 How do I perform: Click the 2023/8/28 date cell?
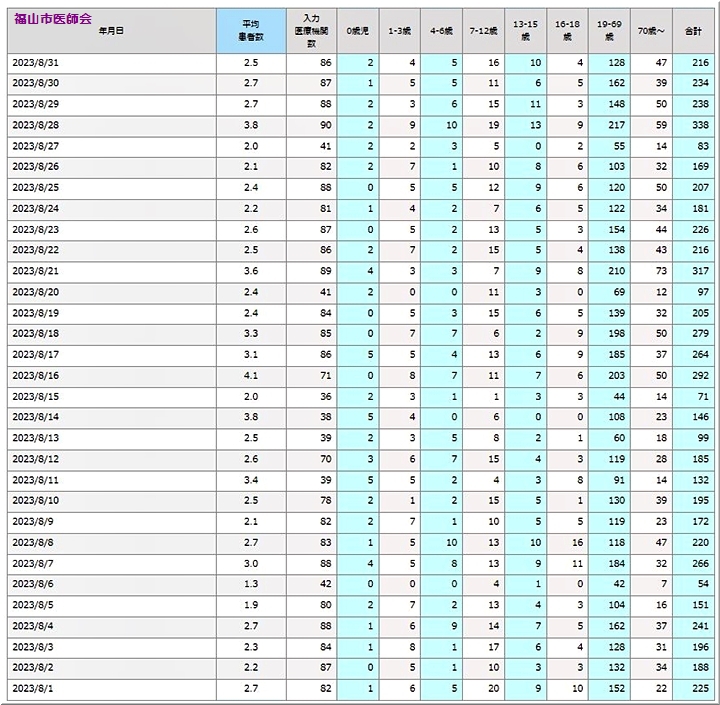coord(35,126)
